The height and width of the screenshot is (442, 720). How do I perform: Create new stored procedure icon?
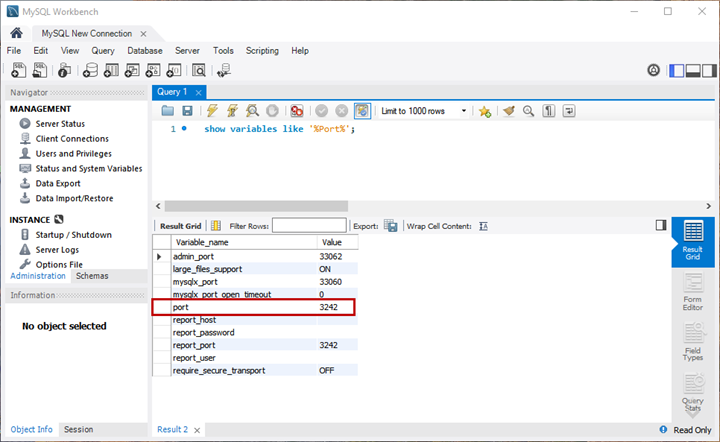tap(153, 70)
